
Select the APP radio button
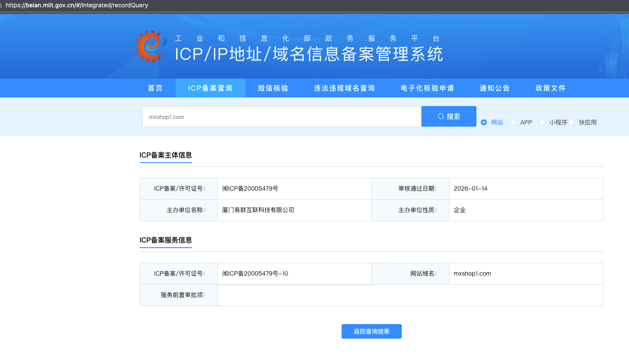point(513,122)
